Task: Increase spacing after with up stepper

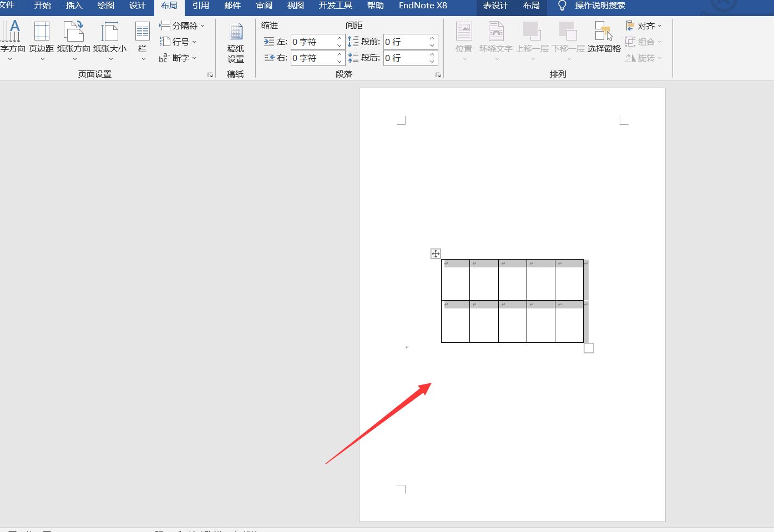Action: click(x=432, y=54)
